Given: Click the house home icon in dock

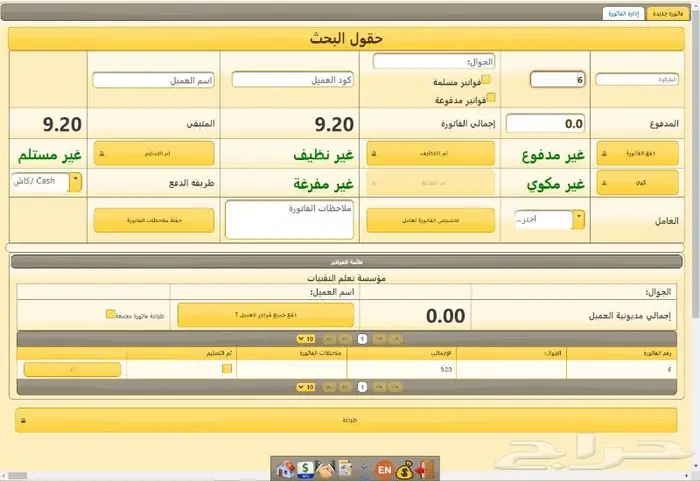Looking at the screenshot, I should pyautogui.click(x=284, y=468).
